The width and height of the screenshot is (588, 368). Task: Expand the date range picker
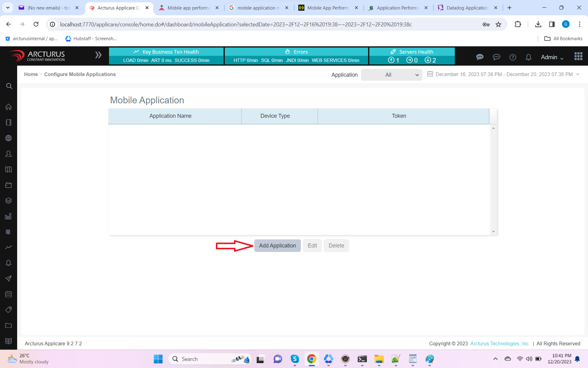tap(503, 74)
